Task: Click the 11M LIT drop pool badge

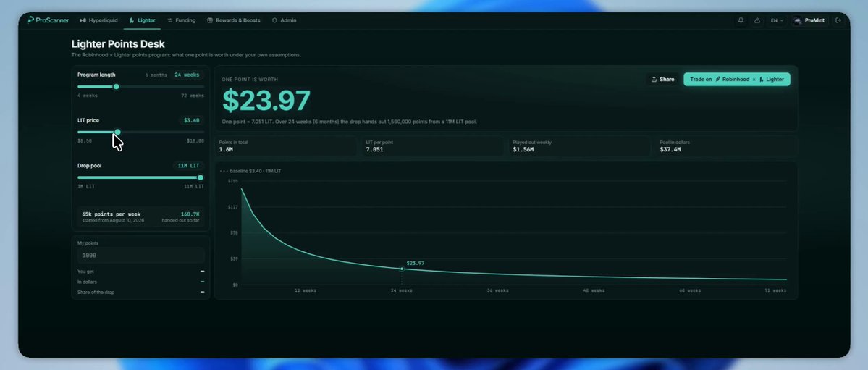Action: (188, 166)
